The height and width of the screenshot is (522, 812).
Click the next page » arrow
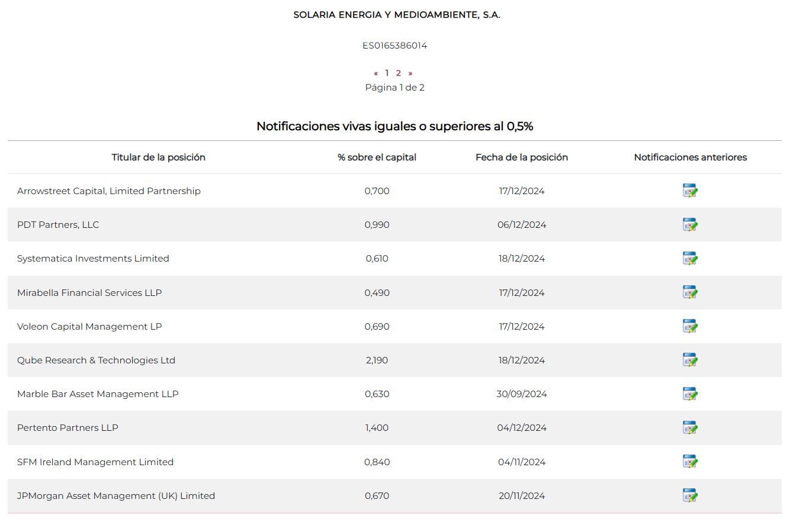coord(410,73)
